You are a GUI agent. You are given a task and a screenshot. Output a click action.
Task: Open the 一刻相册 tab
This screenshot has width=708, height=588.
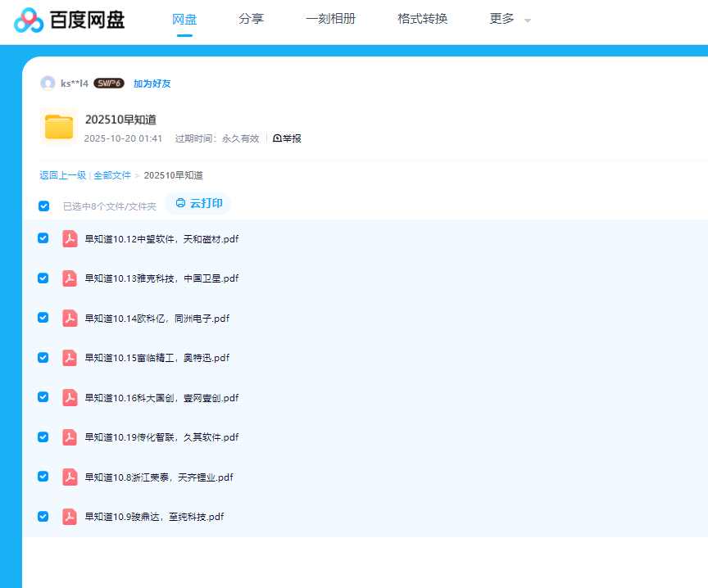pos(330,19)
